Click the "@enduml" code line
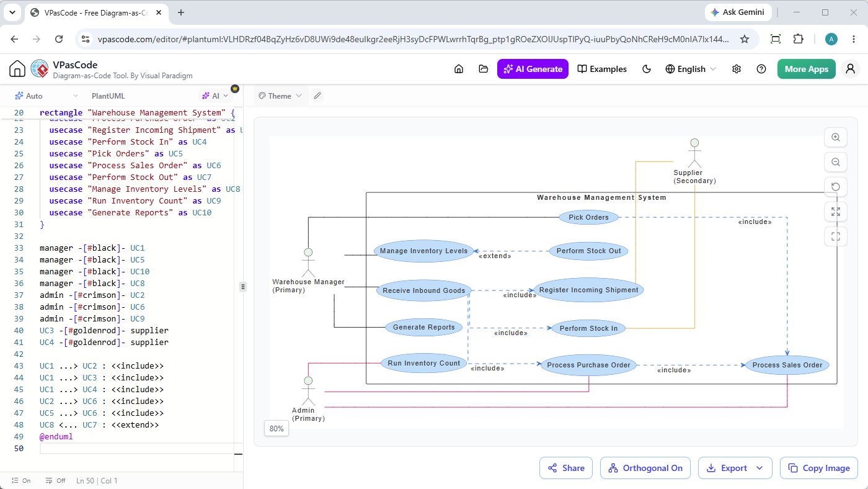This screenshot has width=868, height=489. pyautogui.click(x=56, y=436)
